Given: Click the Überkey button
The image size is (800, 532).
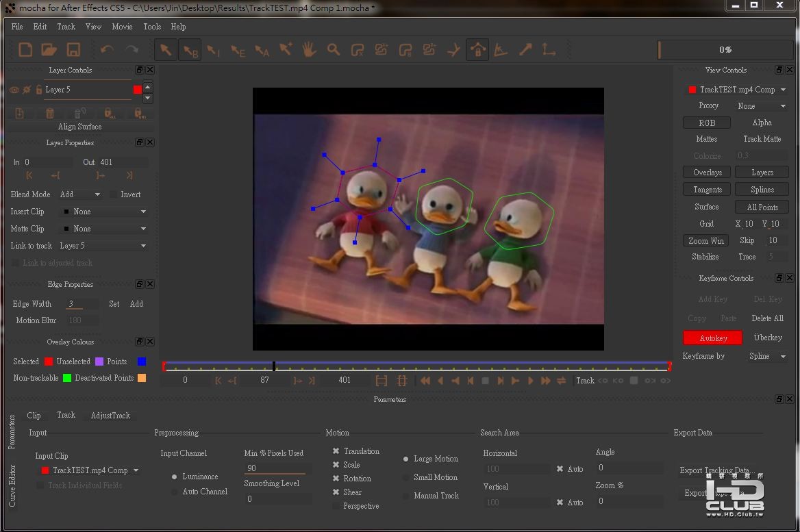Looking at the screenshot, I should tap(768, 338).
